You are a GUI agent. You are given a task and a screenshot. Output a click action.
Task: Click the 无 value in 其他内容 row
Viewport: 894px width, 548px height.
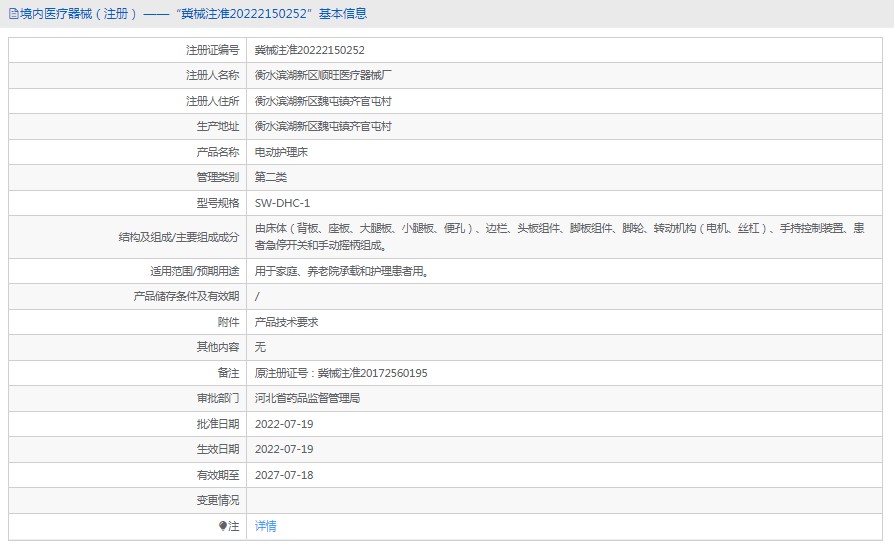(x=260, y=347)
